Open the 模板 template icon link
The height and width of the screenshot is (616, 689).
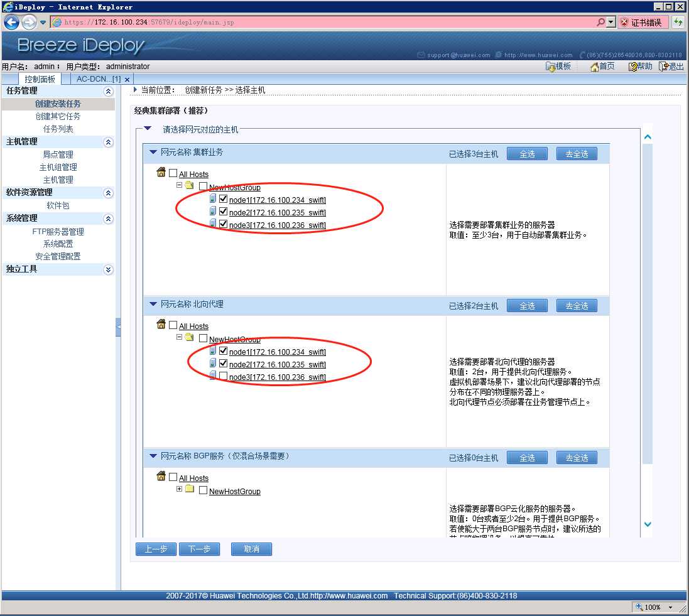550,67
